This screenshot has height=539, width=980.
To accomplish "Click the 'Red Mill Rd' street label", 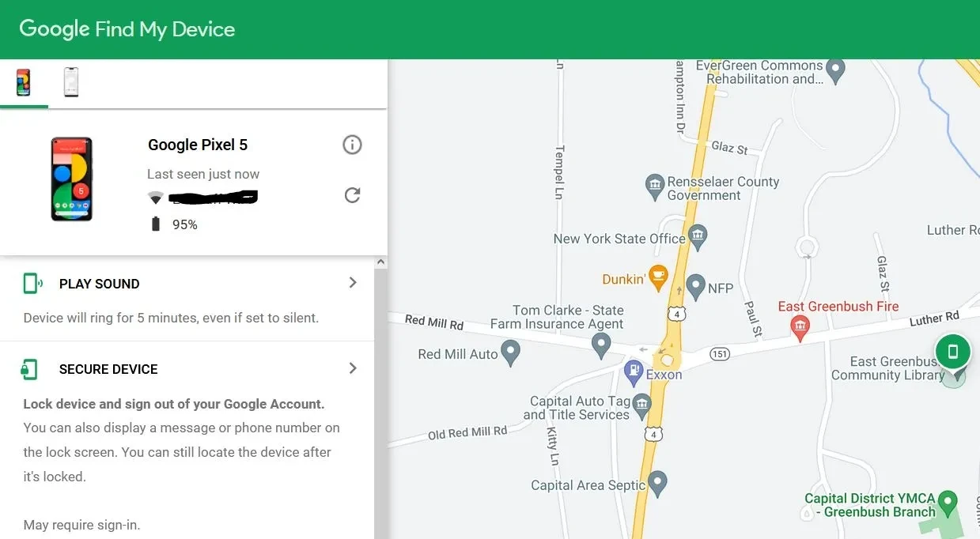I will (434, 322).
